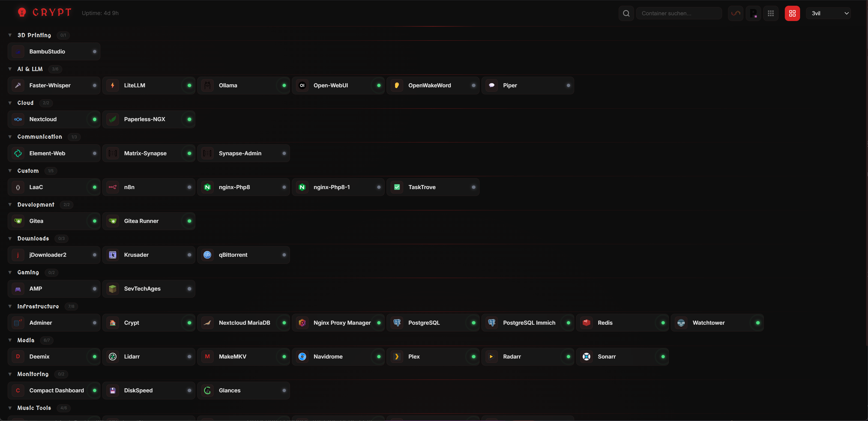Focus the 'Container suchen...' search field
868x421 pixels.
(x=679, y=13)
